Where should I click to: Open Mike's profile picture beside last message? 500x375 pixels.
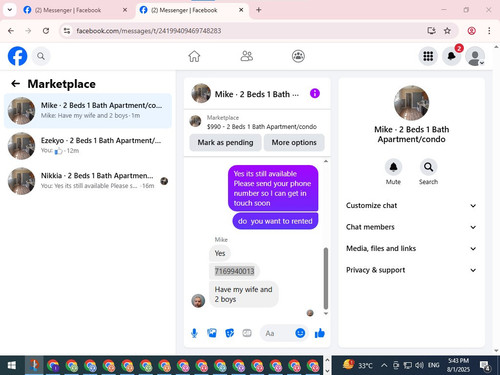pos(198,301)
